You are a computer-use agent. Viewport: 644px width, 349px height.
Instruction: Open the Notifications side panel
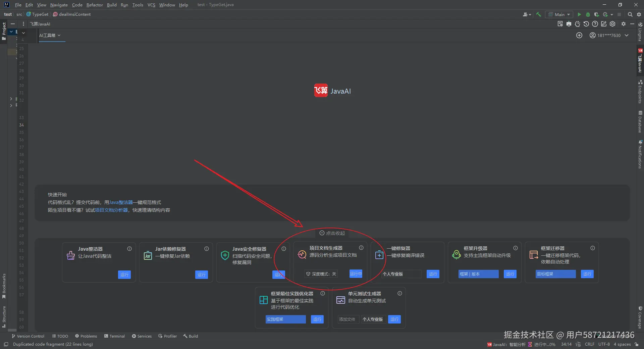pyautogui.click(x=640, y=154)
